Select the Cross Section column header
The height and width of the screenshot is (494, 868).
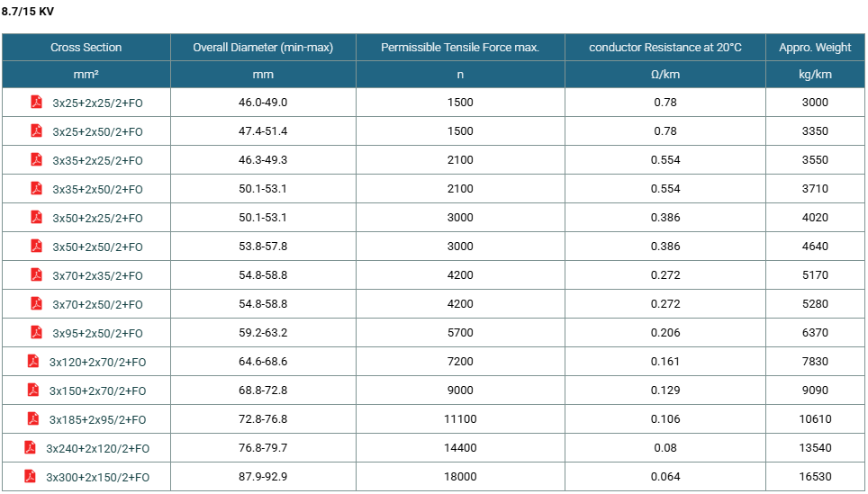pos(86,48)
